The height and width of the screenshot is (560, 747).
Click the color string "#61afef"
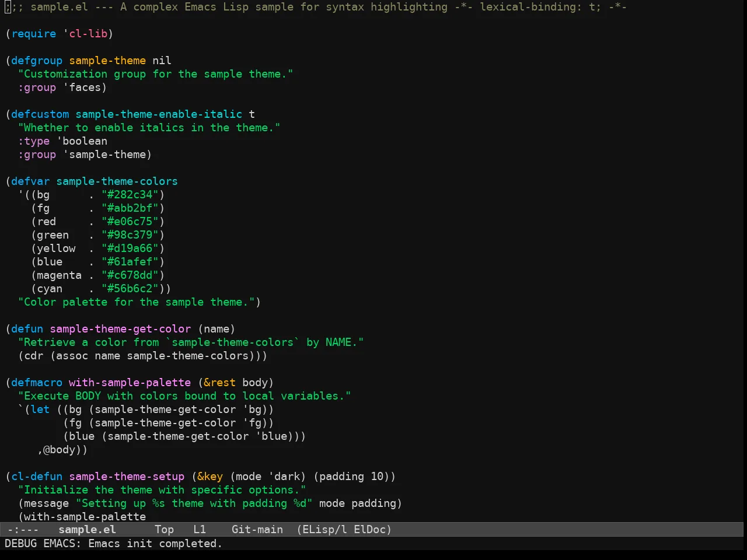(x=130, y=262)
